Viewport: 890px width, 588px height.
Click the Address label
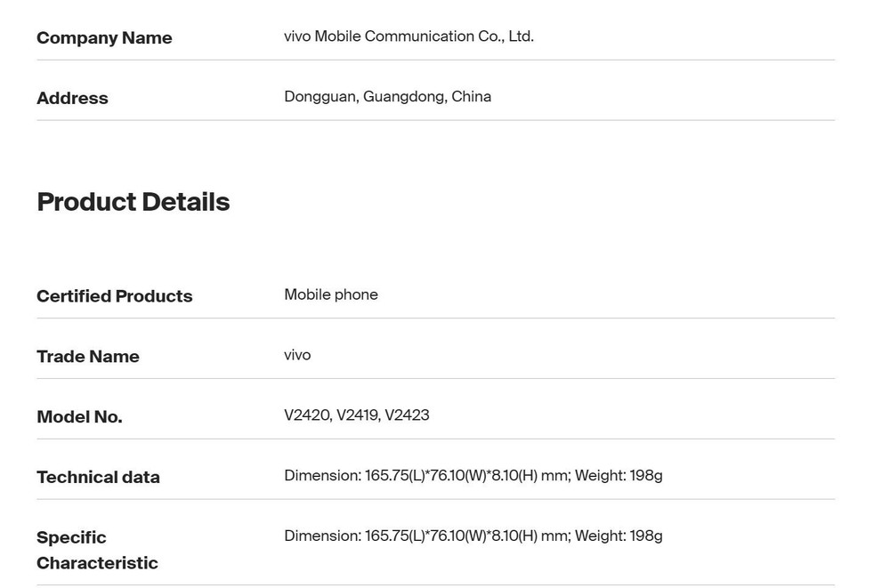click(x=72, y=98)
